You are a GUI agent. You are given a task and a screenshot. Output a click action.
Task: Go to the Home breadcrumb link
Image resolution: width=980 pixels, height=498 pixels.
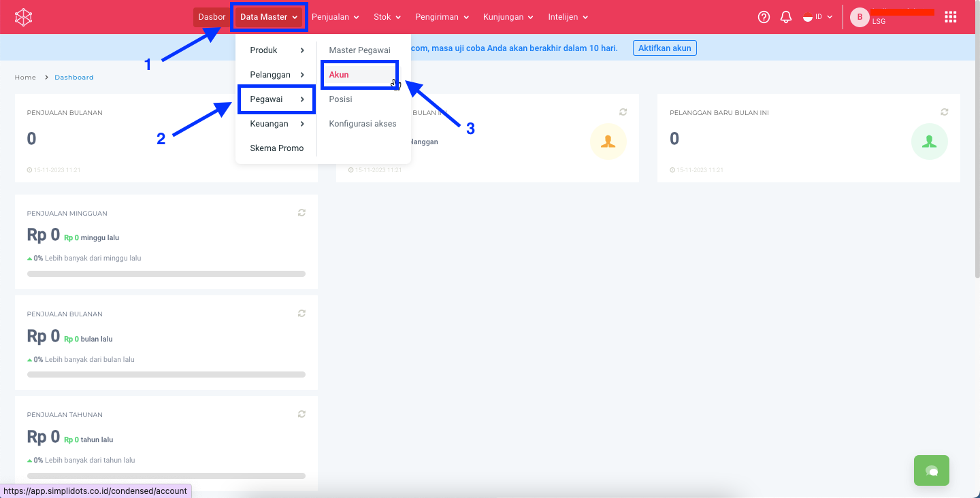(x=25, y=78)
